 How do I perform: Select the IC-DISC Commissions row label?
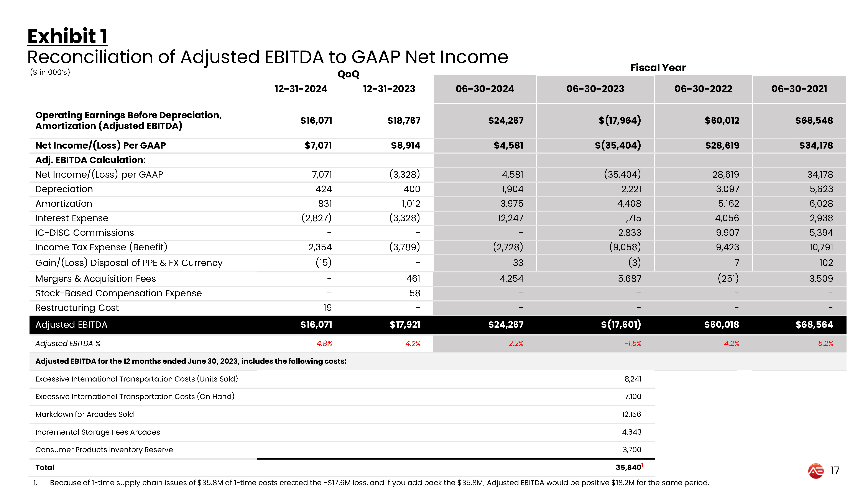click(x=85, y=233)
